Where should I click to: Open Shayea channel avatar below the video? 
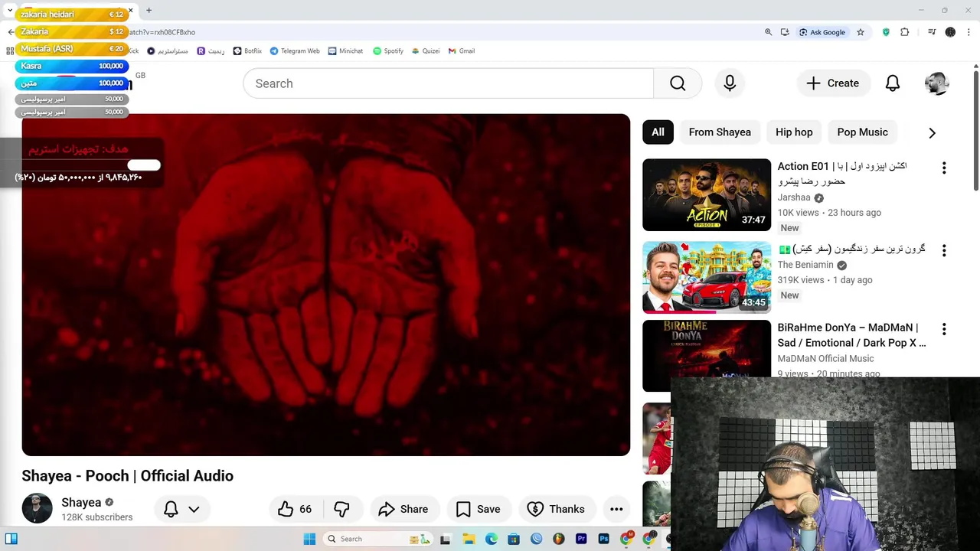click(x=37, y=509)
